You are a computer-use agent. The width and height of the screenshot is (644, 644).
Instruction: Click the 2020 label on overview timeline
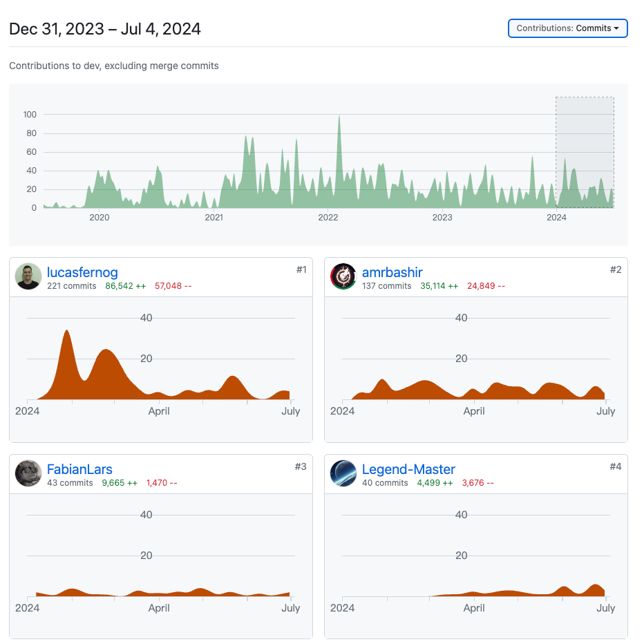pyautogui.click(x=100, y=218)
